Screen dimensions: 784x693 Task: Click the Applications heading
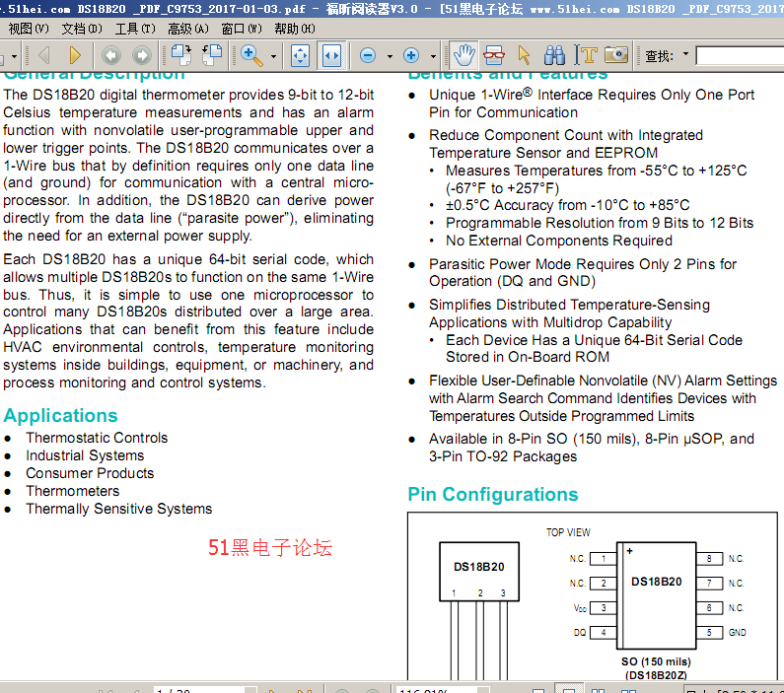point(60,416)
